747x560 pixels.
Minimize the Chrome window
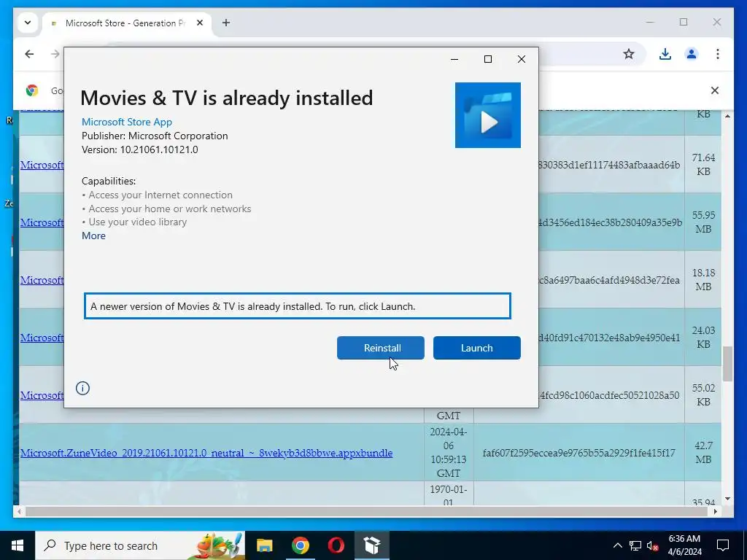click(x=650, y=23)
